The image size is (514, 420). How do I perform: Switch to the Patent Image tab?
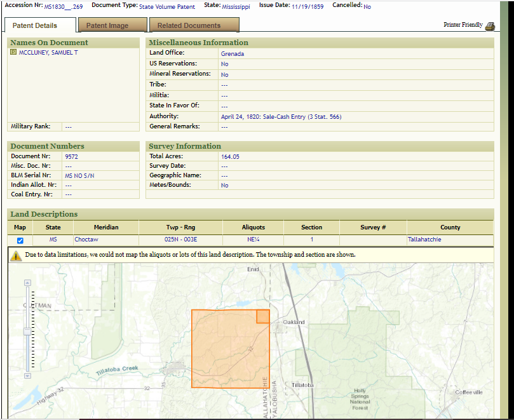(x=107, y=25)
